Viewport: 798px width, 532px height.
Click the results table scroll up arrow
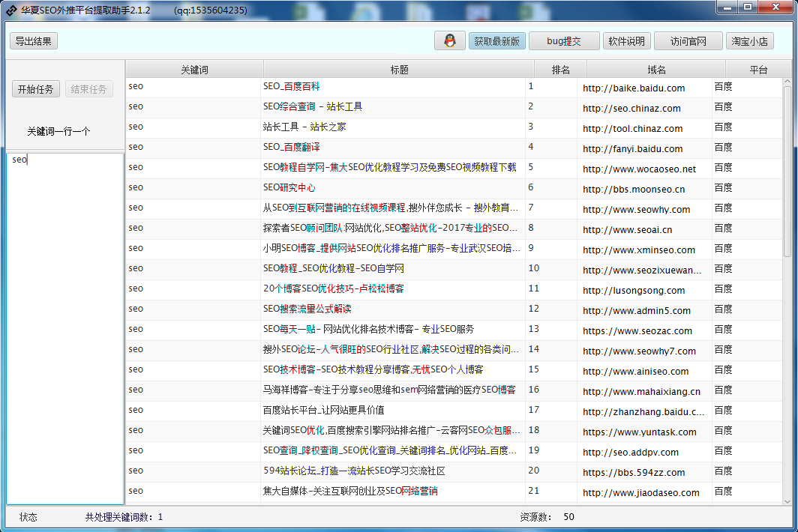point(787,82)
